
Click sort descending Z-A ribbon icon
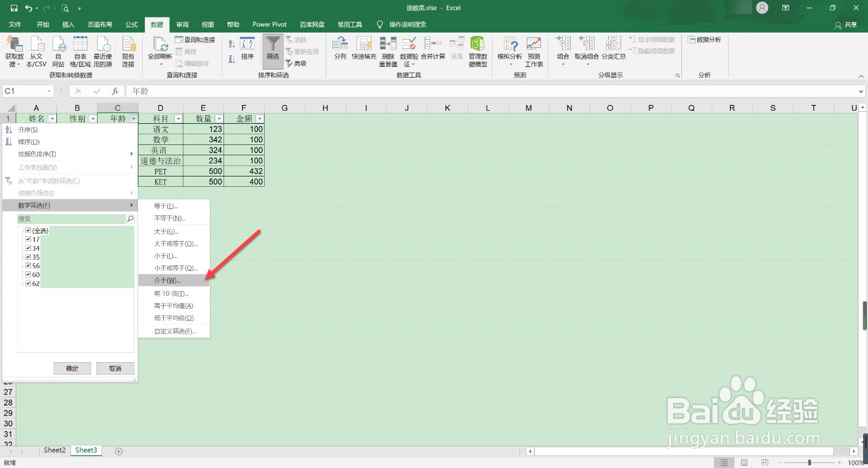click(x=232, y=59)
